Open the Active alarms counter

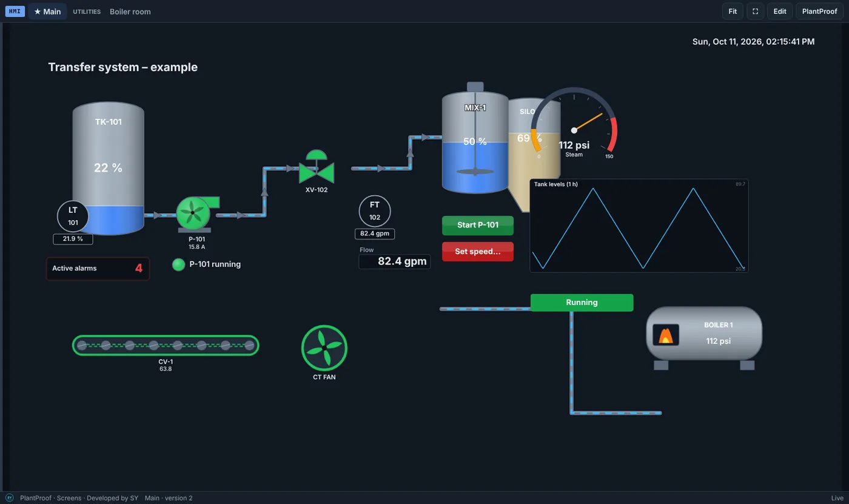click(x=98, y=269)
